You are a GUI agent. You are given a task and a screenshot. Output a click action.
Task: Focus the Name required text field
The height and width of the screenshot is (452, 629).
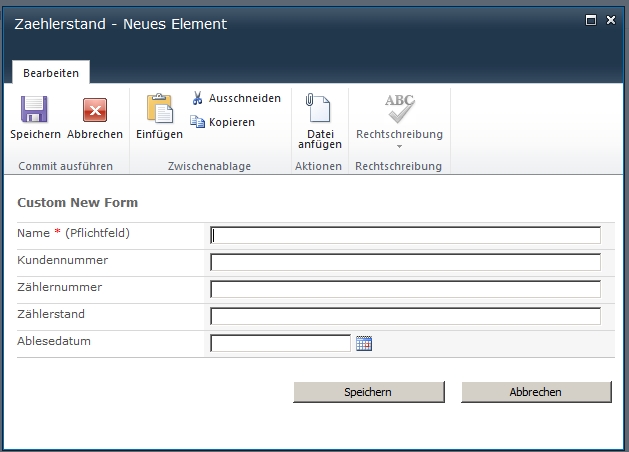[x=405, y=236]
